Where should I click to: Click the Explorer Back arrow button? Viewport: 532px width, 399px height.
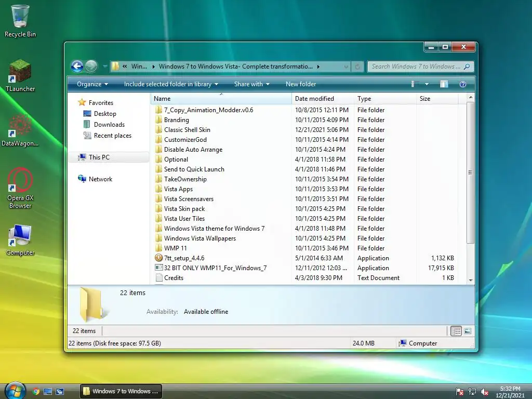pyautogui.click(x=77, y=66)
